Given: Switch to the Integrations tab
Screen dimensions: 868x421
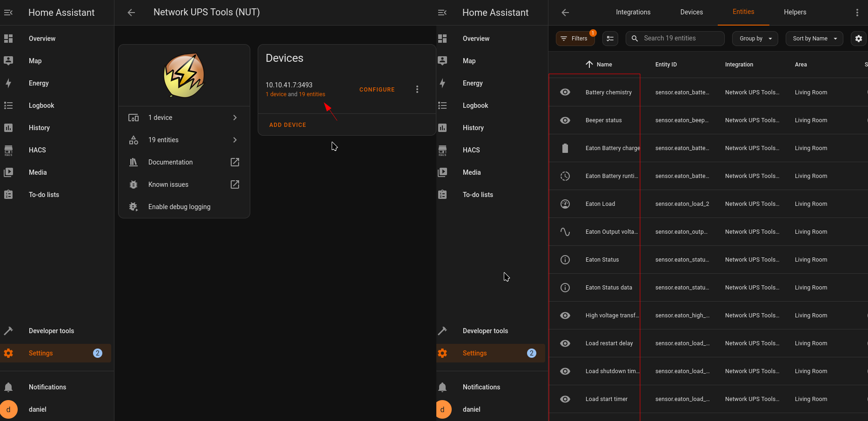Looking at the screenshot, I should [x=633, y=12].
